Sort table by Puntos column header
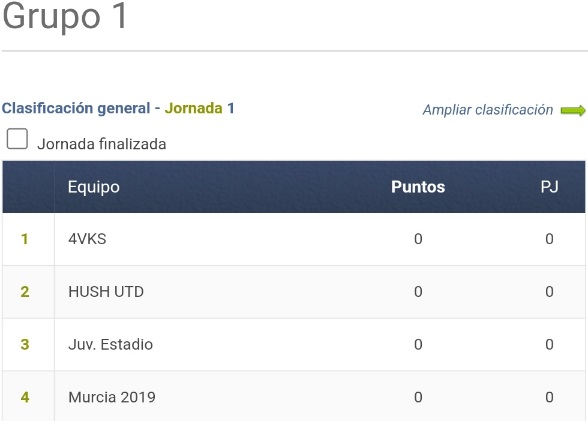The height and width of the screenshot is (421, 588). tap(418, 187)
